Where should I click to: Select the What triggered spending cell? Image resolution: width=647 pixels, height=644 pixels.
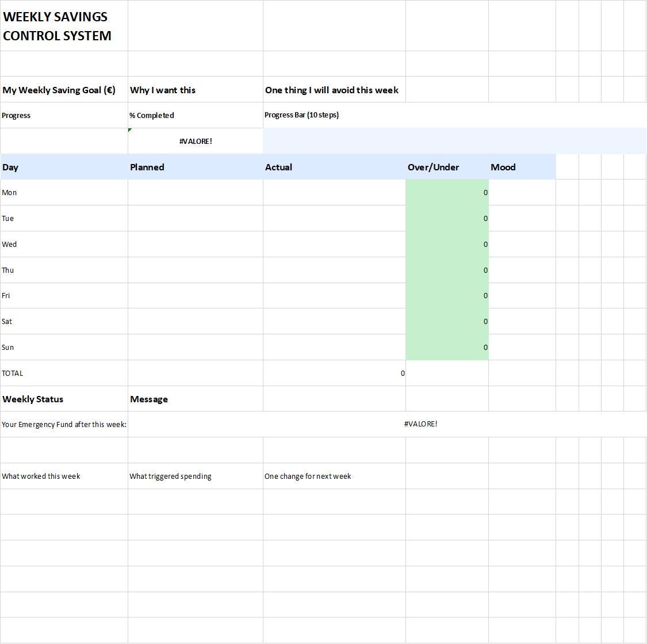(196, 476)
